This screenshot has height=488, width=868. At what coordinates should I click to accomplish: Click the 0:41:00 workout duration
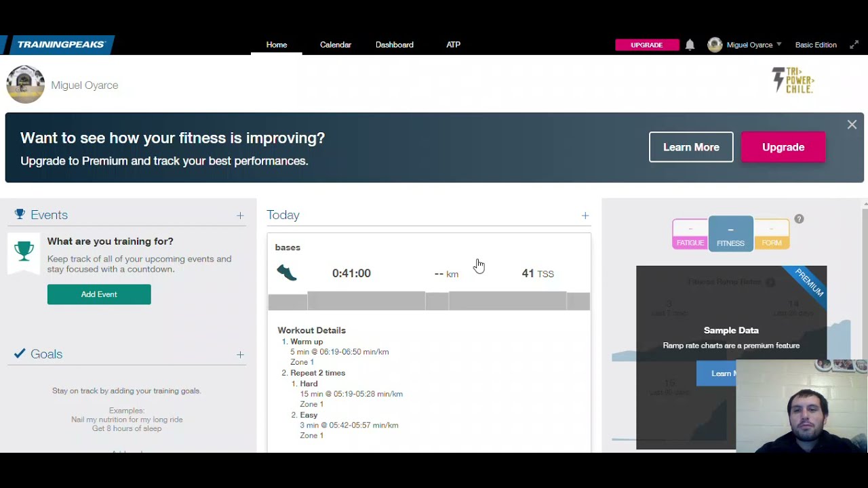coord(351,273)
